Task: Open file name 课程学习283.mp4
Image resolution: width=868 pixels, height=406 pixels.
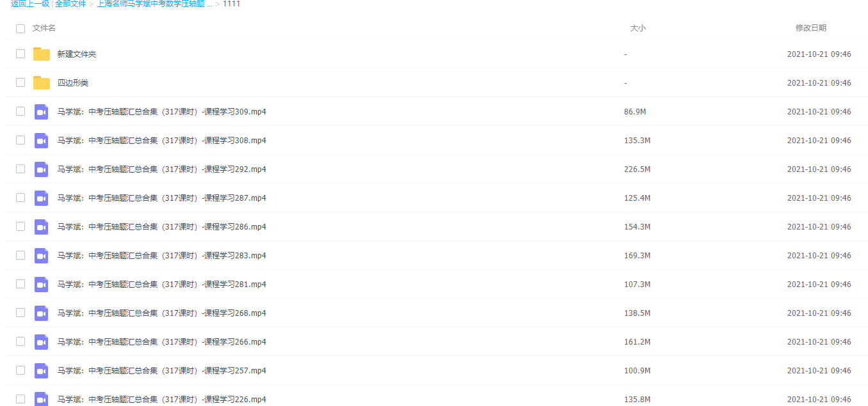Action: 162,256
